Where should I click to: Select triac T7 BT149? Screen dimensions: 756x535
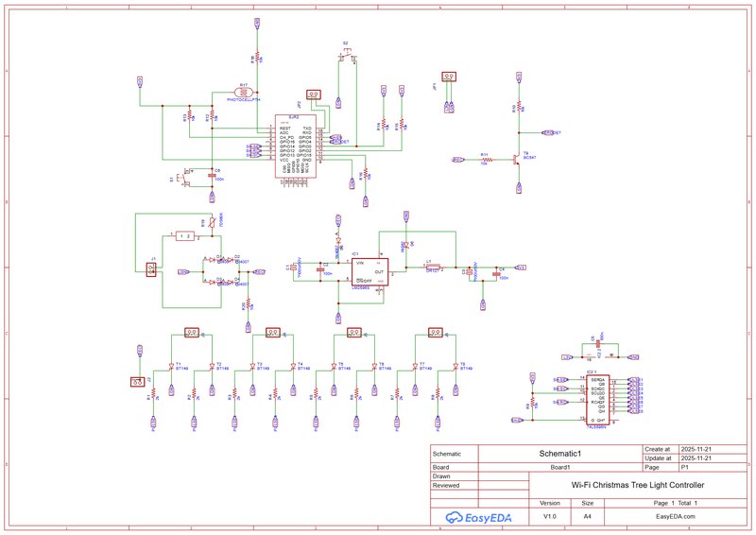[415, 367]
